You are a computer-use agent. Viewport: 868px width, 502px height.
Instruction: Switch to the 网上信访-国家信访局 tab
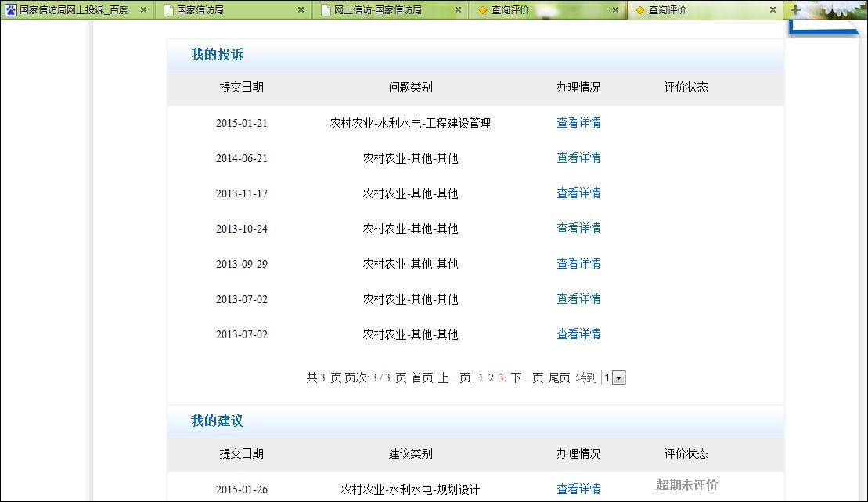tap(377, 10)
